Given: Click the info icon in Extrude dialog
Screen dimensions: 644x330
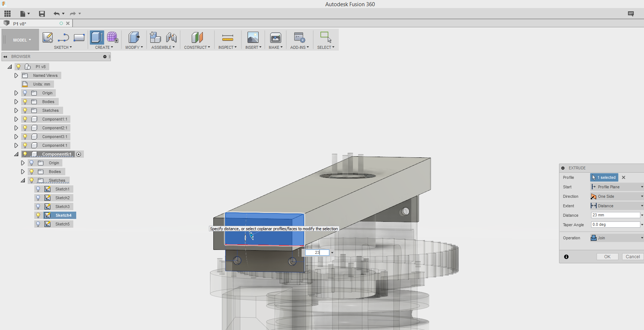Looking at the screenshot, I should pos(566,257).
